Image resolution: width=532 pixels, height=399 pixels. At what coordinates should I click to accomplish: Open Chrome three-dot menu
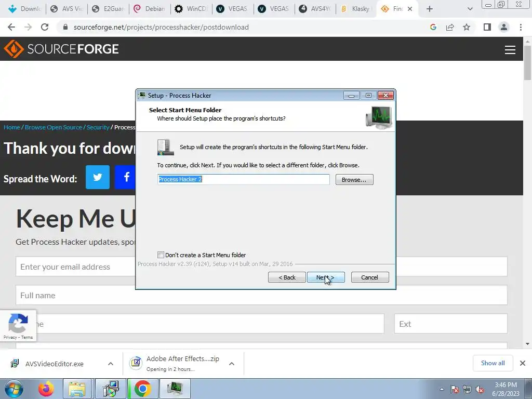point(521,27)
